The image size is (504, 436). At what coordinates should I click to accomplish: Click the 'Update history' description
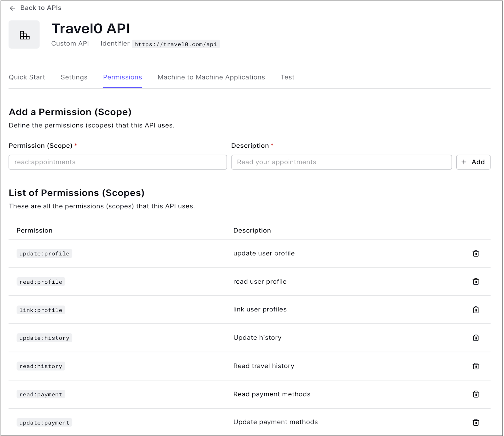257,338
